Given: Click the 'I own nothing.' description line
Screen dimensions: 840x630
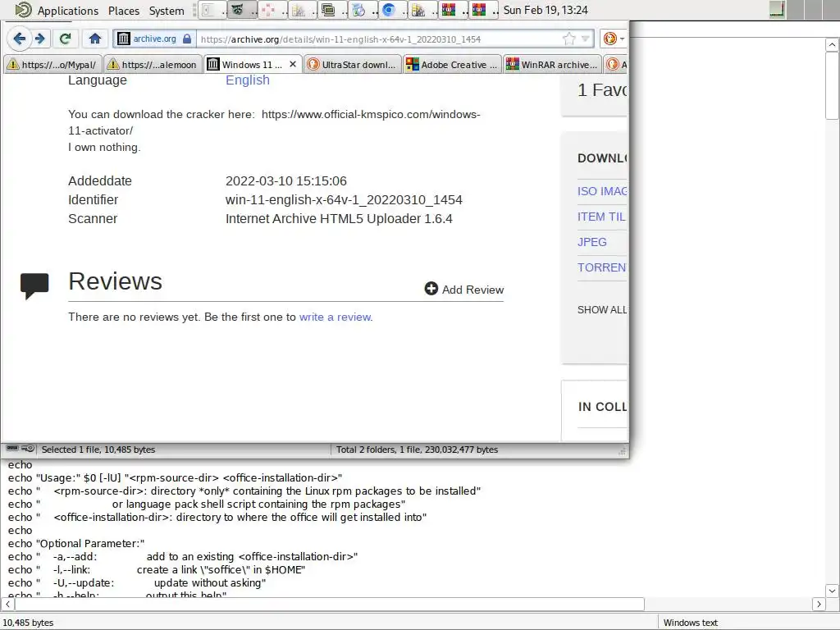Looking at the screenshot, I should pyautogui.click(x=104, y=148).
